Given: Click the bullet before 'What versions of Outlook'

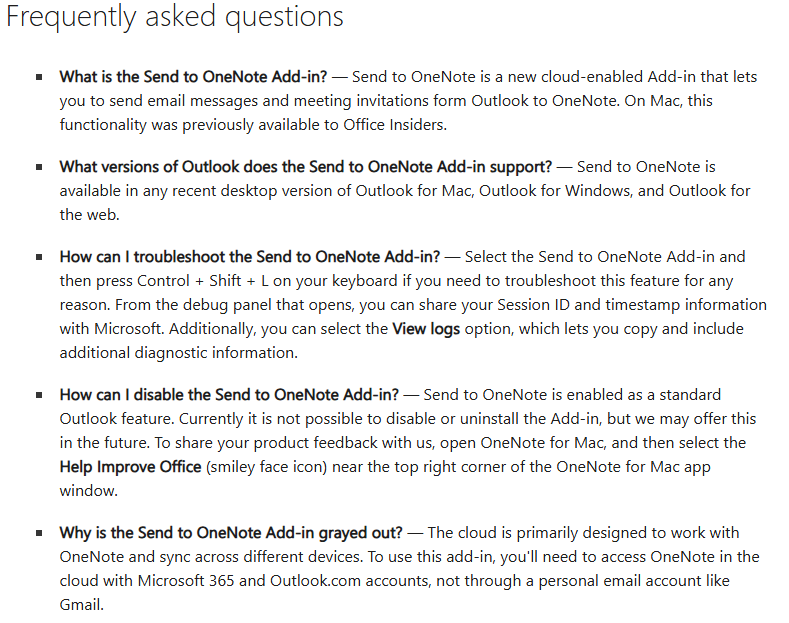Looking at the screenshot, I should point(39,167).
